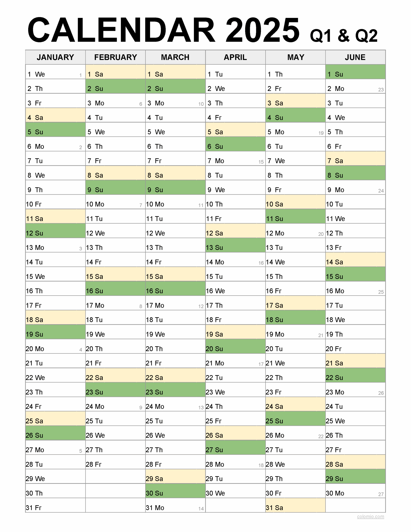Click the Q1 & Q2 subtitle text

pos(343,36)
